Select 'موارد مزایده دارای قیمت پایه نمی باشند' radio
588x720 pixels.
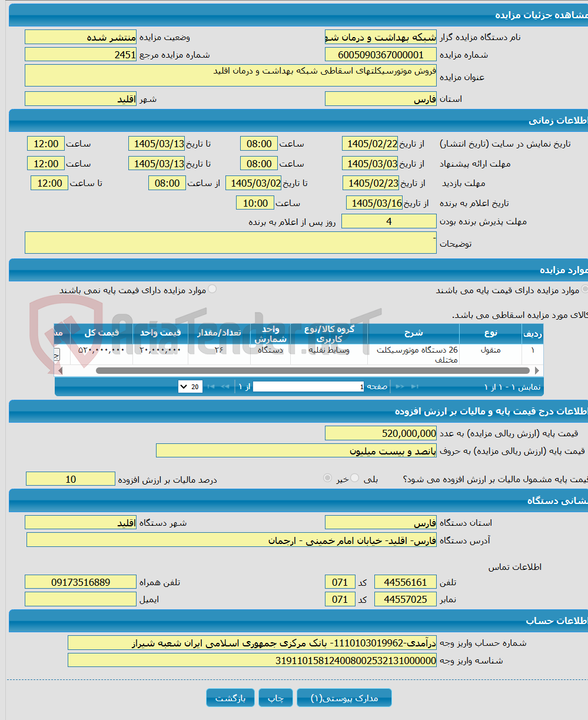click(x=212, y=289)
